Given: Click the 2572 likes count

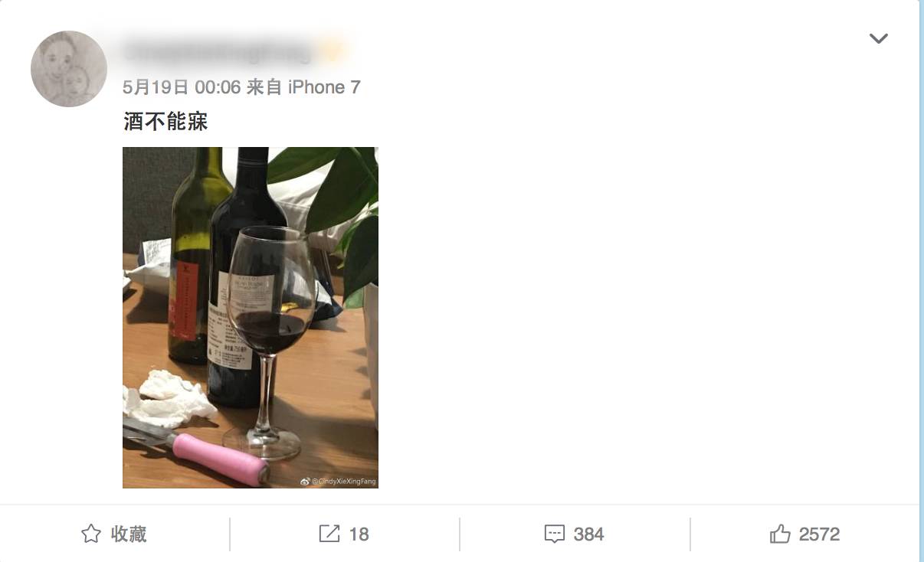Looking at the screenshot, I should pyautogui.click(x=820, y=534).
